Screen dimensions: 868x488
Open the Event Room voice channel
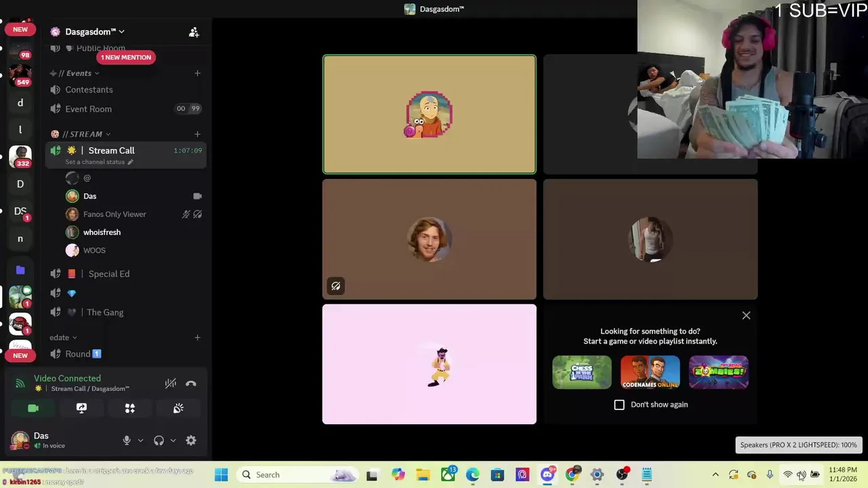coord(126,108)
